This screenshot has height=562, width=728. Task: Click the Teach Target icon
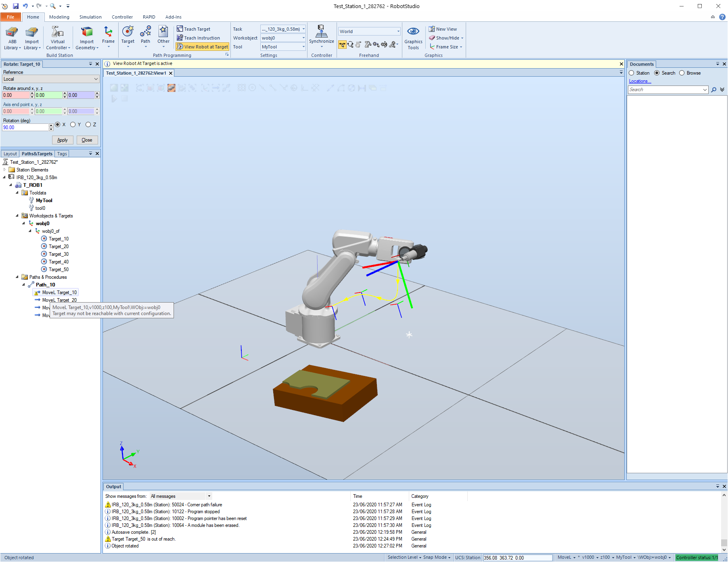point(180,29)
